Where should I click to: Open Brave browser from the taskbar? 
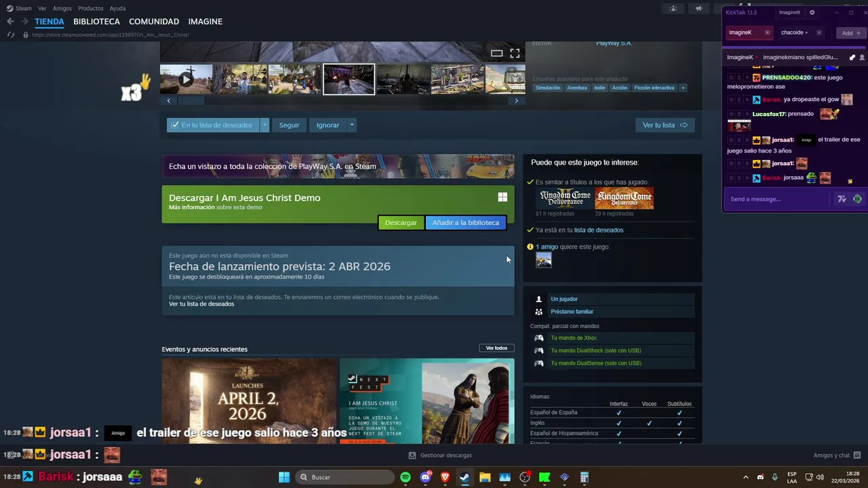[445, 477]
